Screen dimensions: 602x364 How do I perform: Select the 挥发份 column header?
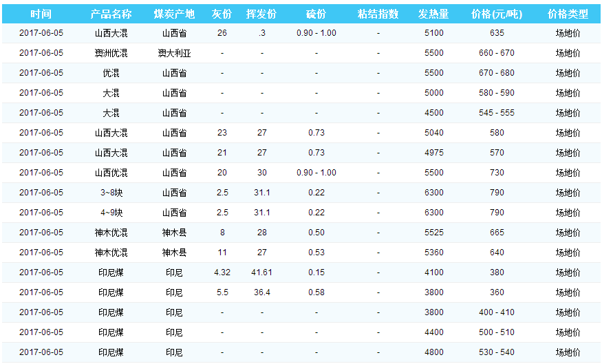(261, 14)
